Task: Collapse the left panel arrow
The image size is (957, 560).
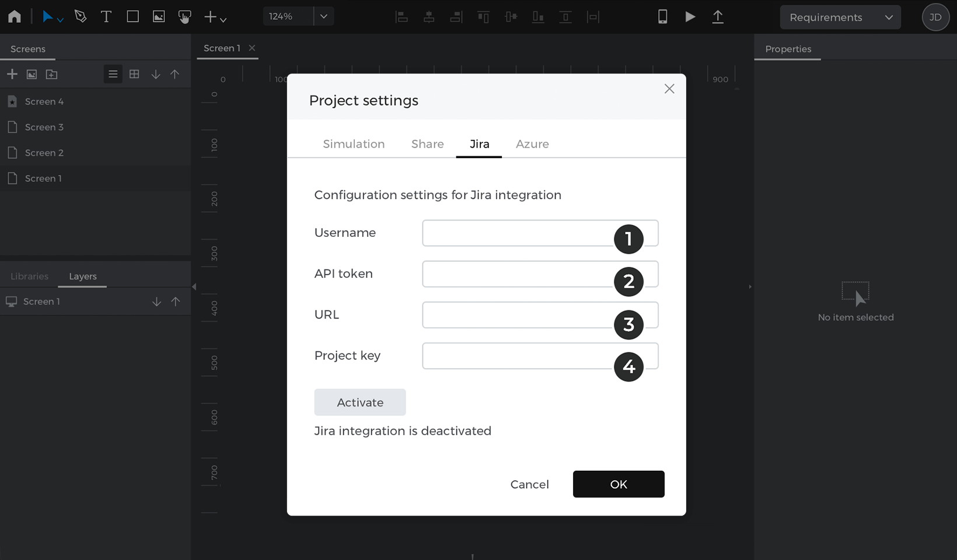Action: tap(194, 286)
